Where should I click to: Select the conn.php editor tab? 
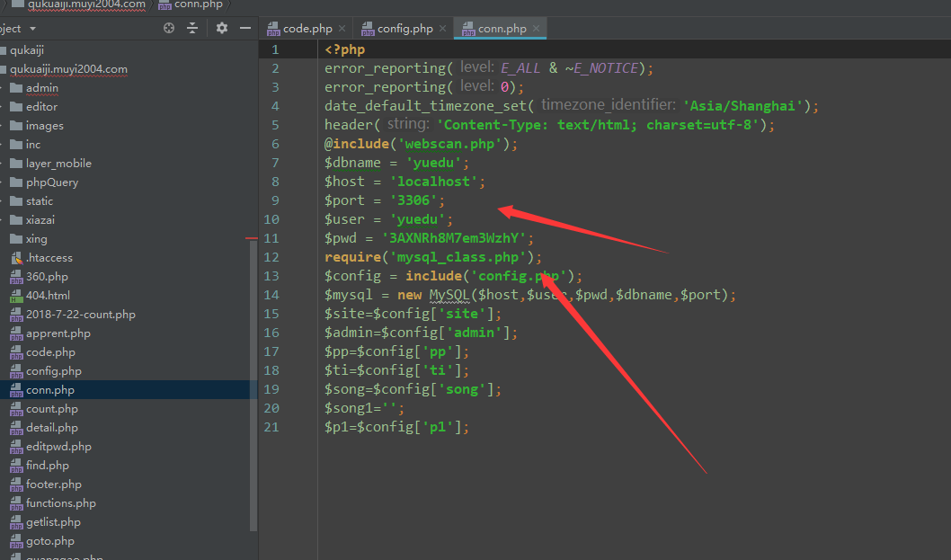[502, 29]
